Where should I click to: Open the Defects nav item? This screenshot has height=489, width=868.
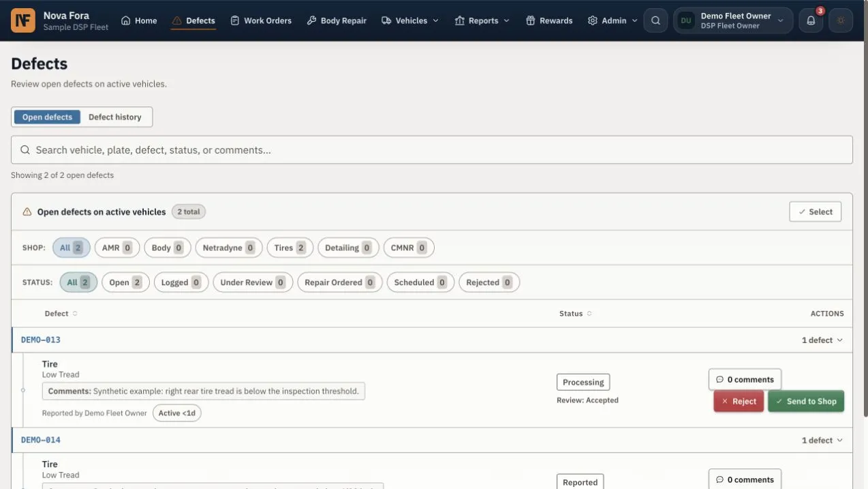tap(193, 20)
